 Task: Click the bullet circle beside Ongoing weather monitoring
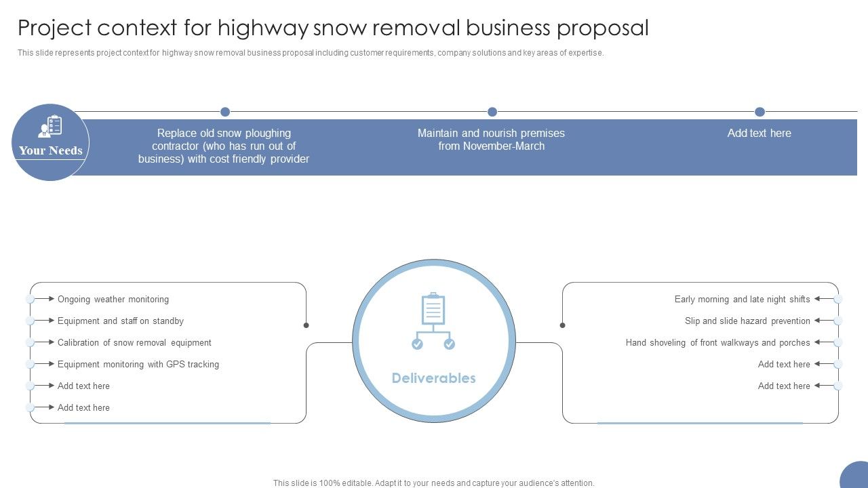tap(30, 299)
